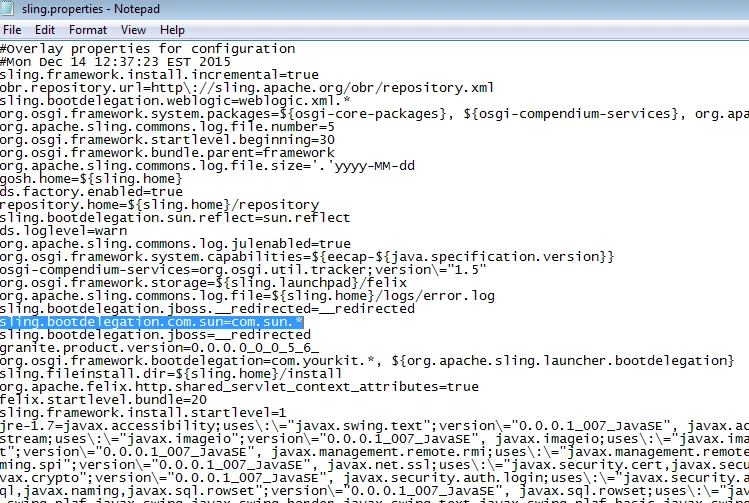Screen dimensions: 749x503
Task: Click the sling.bootdelegation.jboss.__redirected line
Action: 207,309
